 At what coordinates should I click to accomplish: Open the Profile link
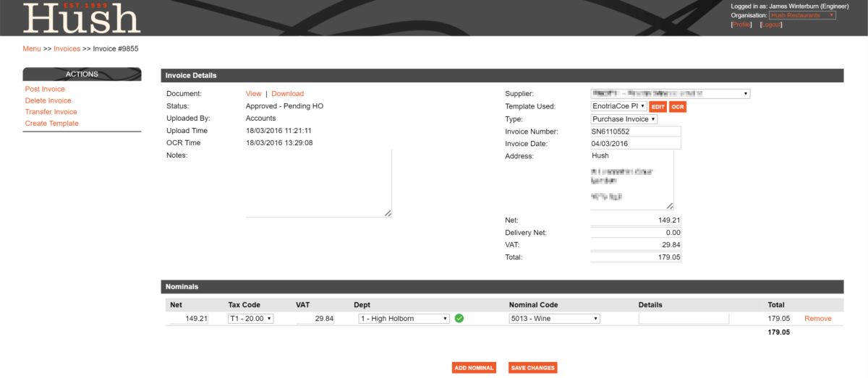click(x=741, y=25)
